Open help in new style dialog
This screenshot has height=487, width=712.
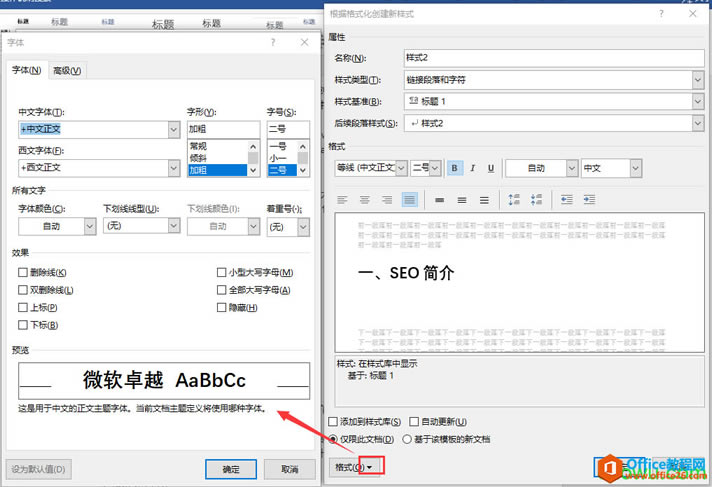pyautogui.click(x=661, y=14)
